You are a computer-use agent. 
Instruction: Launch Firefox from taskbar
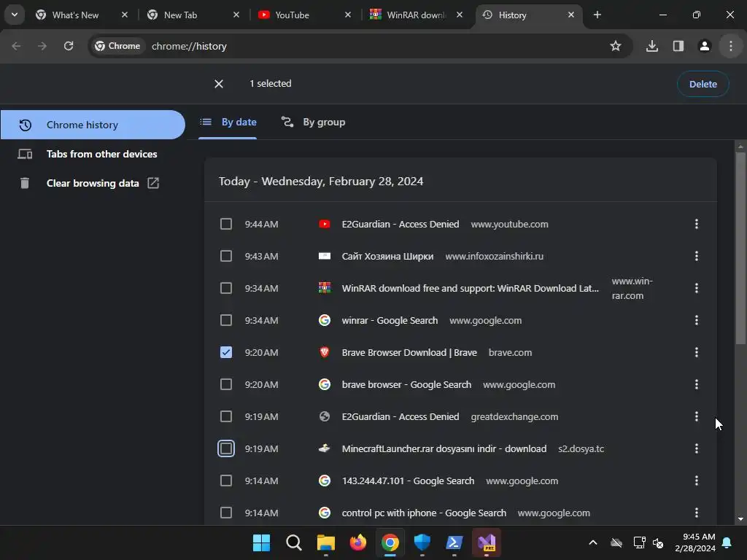(357, 542)
